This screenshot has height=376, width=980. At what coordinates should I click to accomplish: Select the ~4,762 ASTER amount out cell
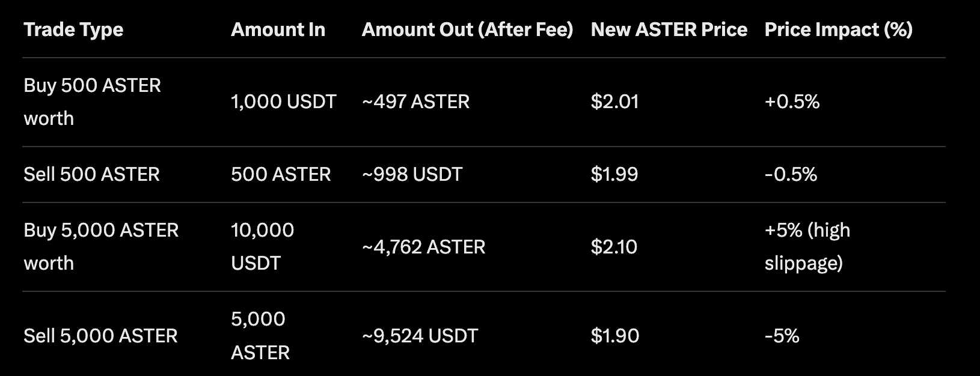(x=423, y=247)
